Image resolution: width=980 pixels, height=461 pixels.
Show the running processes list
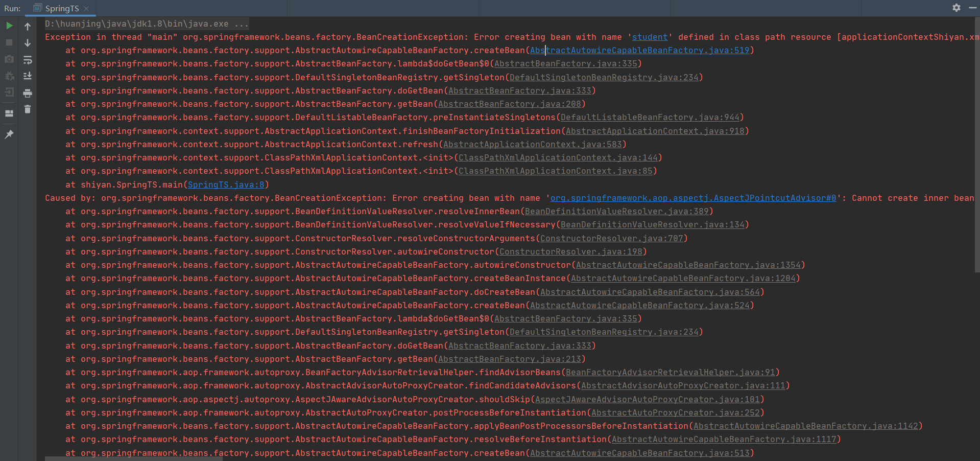[x=9, y=93]
